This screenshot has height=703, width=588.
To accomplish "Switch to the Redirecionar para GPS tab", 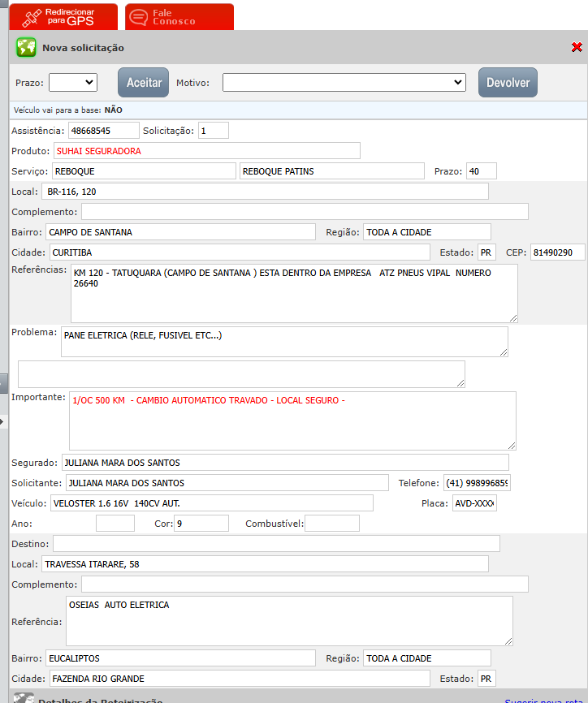I will [63, 17].
